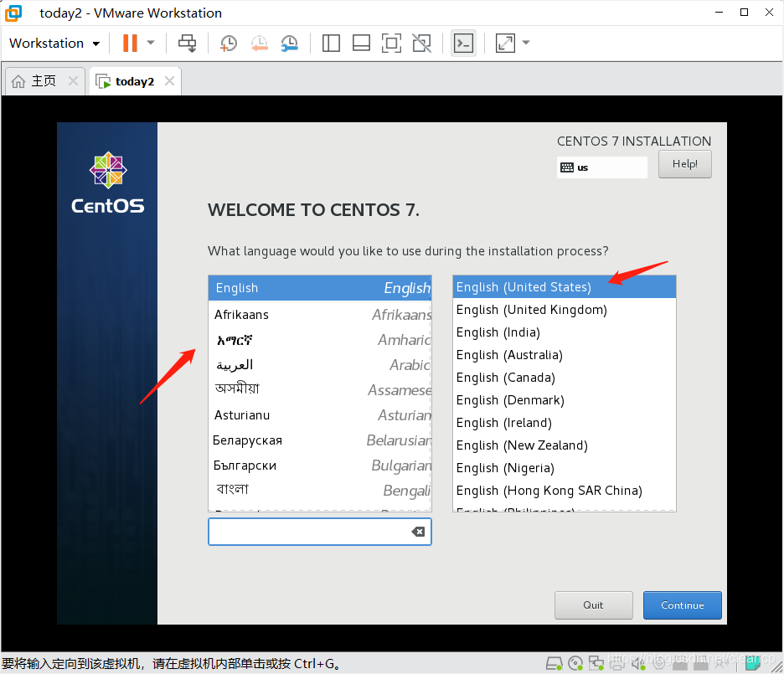Click the stretch guest display icon
Screen dimensions: 784x674
pos(506,44)
